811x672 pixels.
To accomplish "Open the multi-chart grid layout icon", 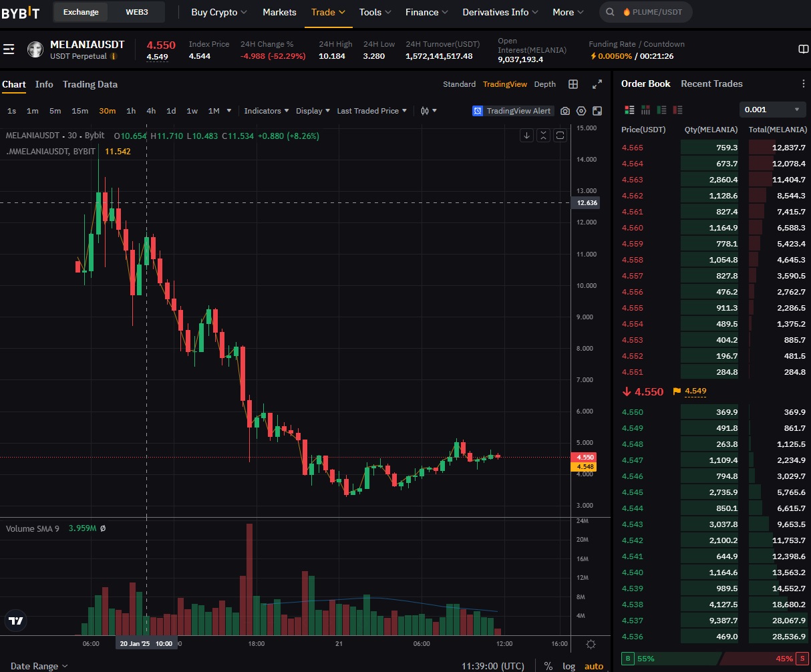I will (x=573, y=84).
